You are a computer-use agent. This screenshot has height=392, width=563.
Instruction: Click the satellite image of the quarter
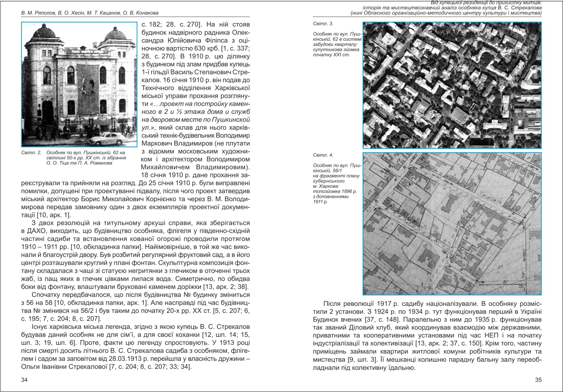click(451, 85)
